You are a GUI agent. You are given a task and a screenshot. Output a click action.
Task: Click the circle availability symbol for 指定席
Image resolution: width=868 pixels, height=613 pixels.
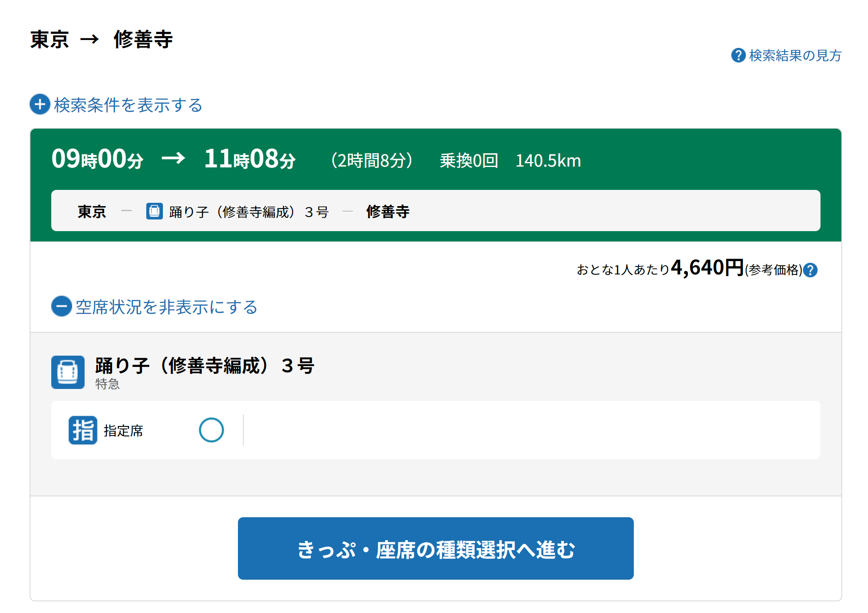pos(211,430)
